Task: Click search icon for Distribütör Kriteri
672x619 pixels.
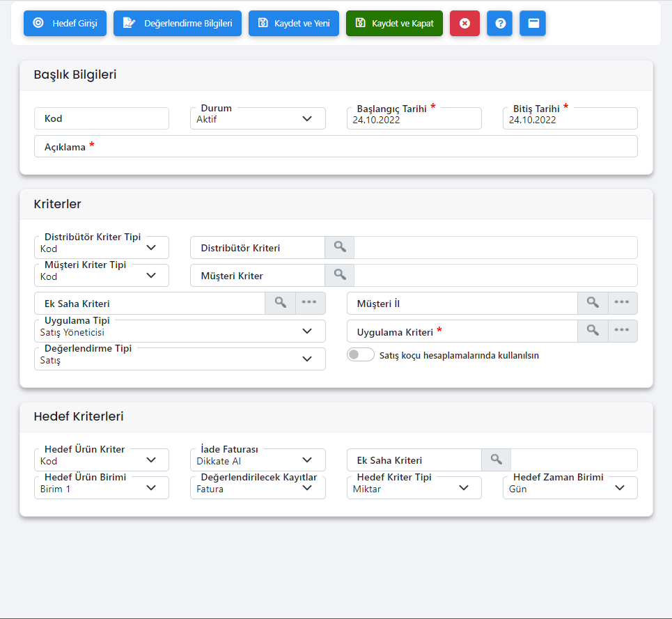Action: pyautogui.click(x=339, y=247)
